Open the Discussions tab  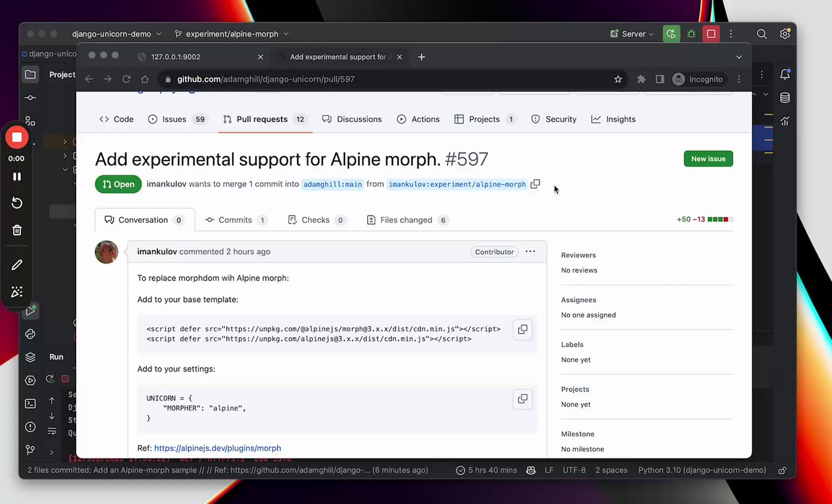tap(352, 120)
